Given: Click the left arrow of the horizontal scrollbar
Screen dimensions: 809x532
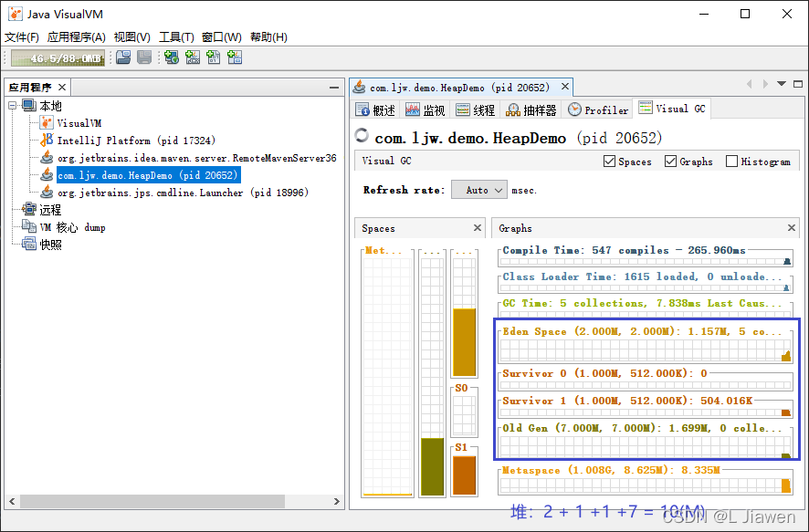Looking at the screenshot, I should 13,501.
